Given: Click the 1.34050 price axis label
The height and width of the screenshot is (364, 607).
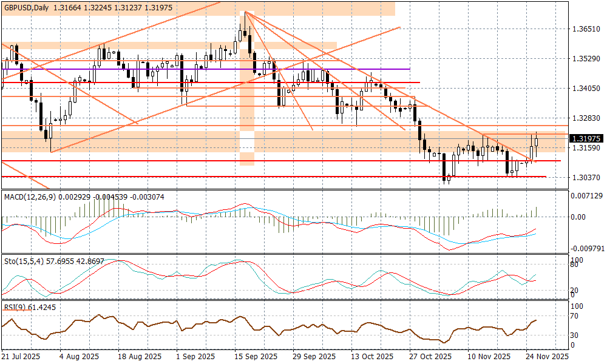Looking at the screenshot, I should (x=586, y=89).
